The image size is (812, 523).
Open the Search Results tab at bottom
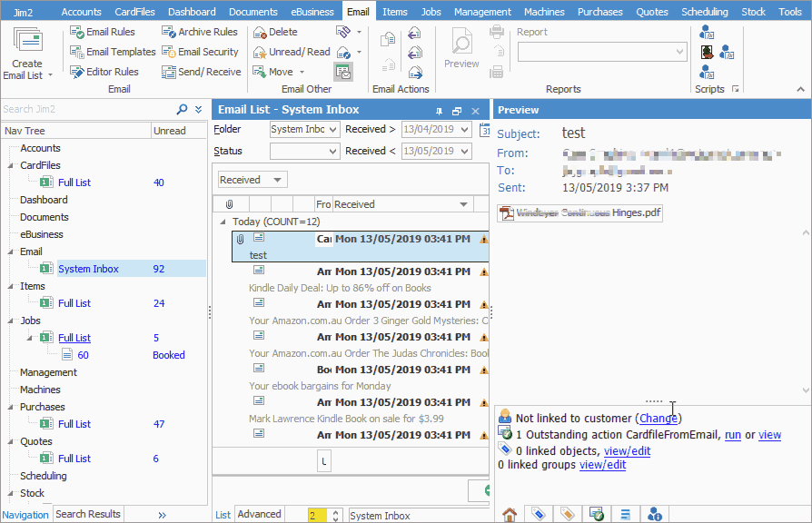tap(87, 514)
